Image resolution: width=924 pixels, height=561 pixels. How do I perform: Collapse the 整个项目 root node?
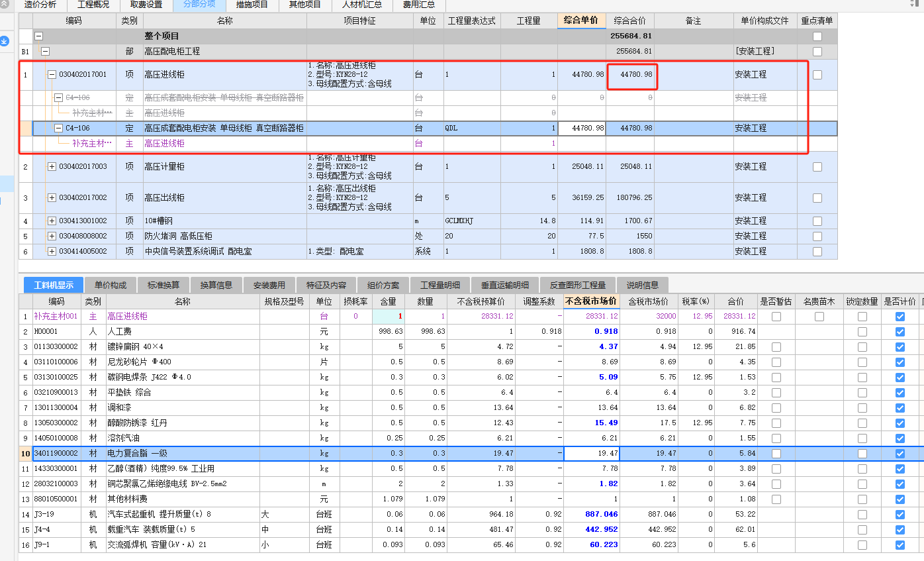point(38,36)
